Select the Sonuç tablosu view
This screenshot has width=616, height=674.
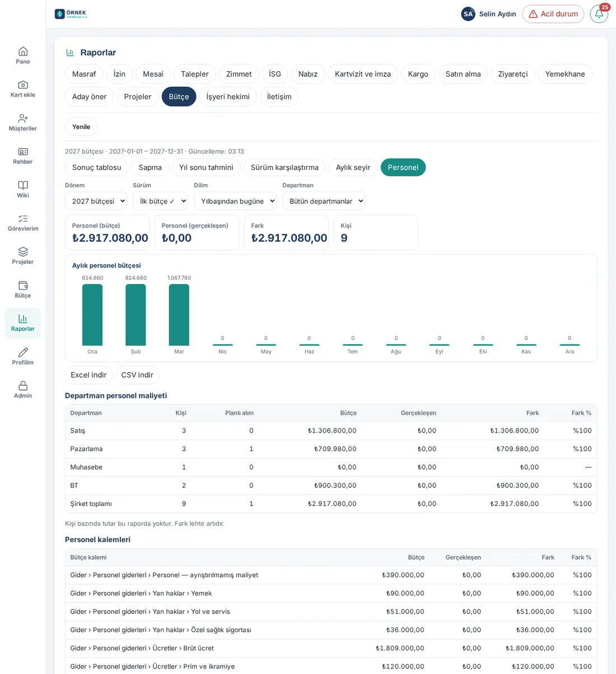(x=97, y=168)
